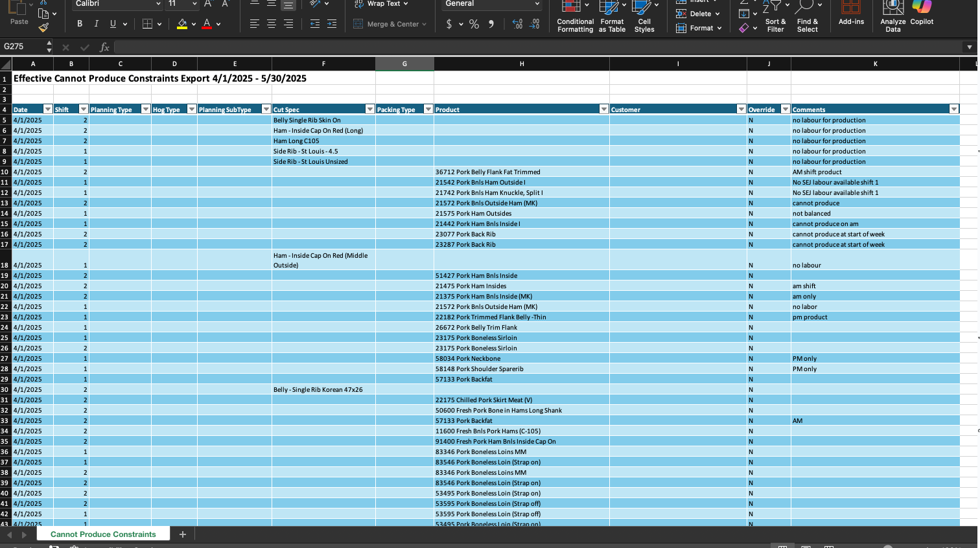Open the Date column filter dropdown

coord(47,109)
